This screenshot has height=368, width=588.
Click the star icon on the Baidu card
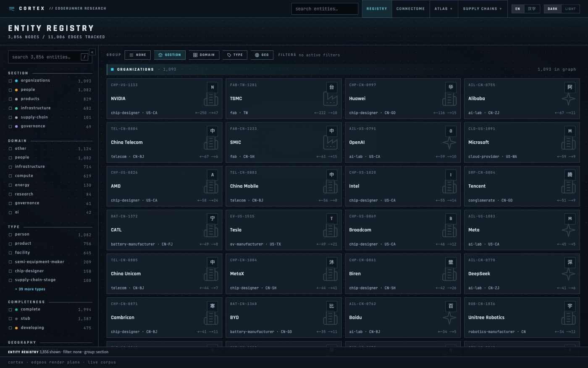(x=449, y=318)
